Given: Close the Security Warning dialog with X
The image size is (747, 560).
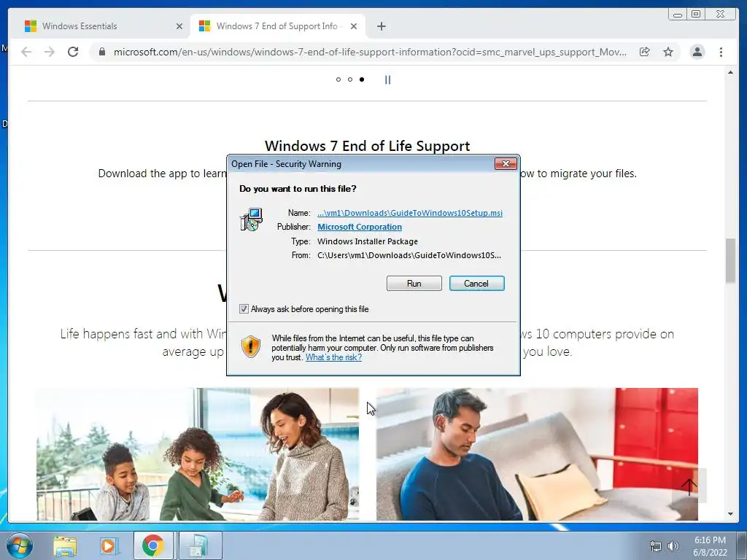Looking at the screenshot, I should tap(506, 164).
